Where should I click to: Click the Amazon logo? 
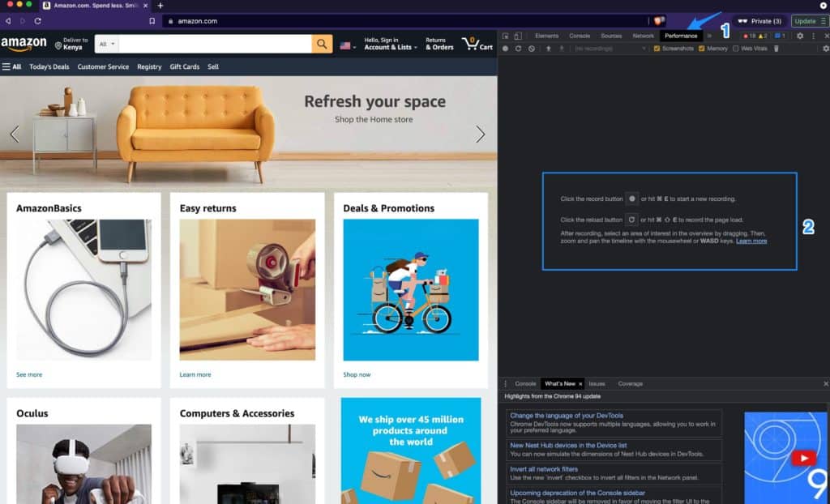pyautogui.click(x=24, y=44)
